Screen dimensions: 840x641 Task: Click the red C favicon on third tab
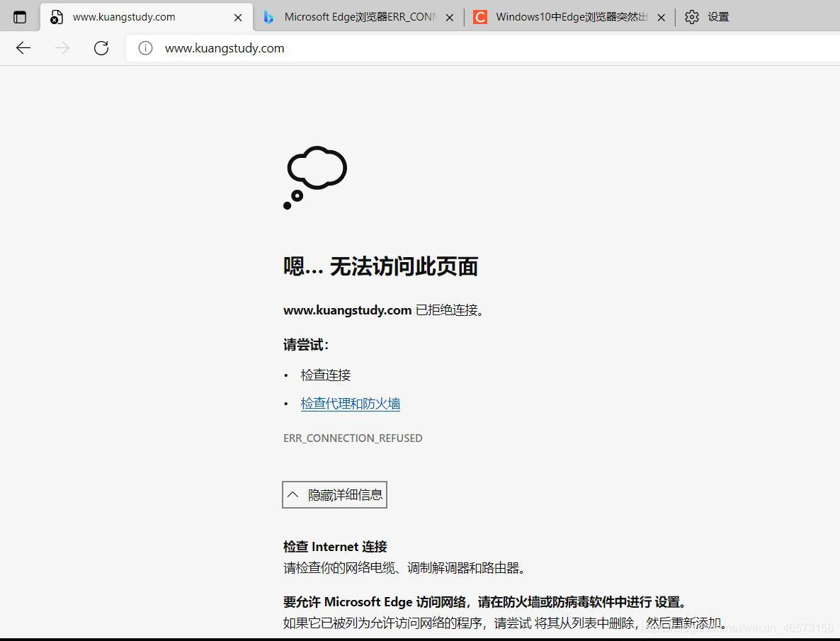(480, 17)
